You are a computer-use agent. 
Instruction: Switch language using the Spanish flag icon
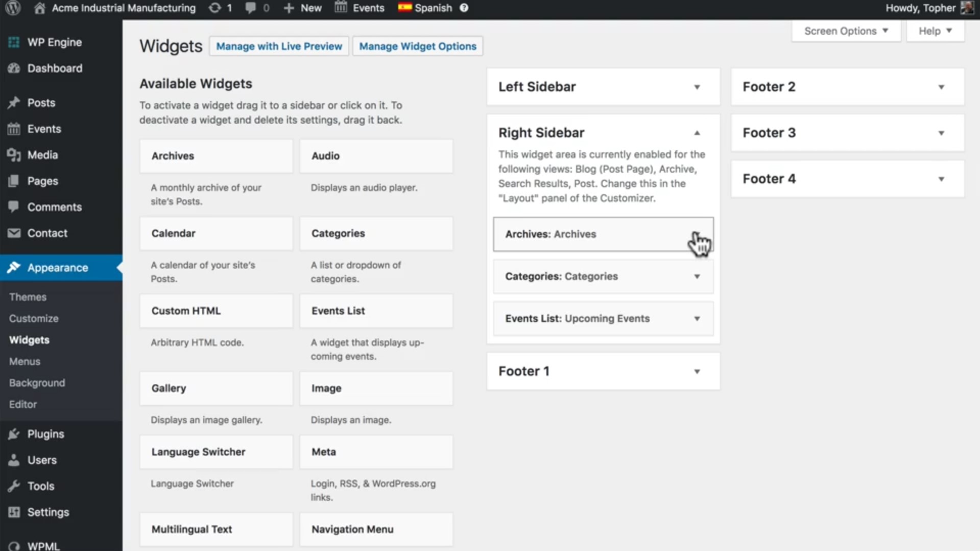click(x=404, y=8)
